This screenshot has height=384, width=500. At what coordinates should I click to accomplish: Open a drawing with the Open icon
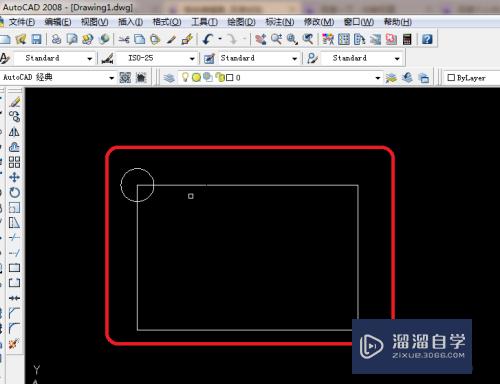pos(21,39)
